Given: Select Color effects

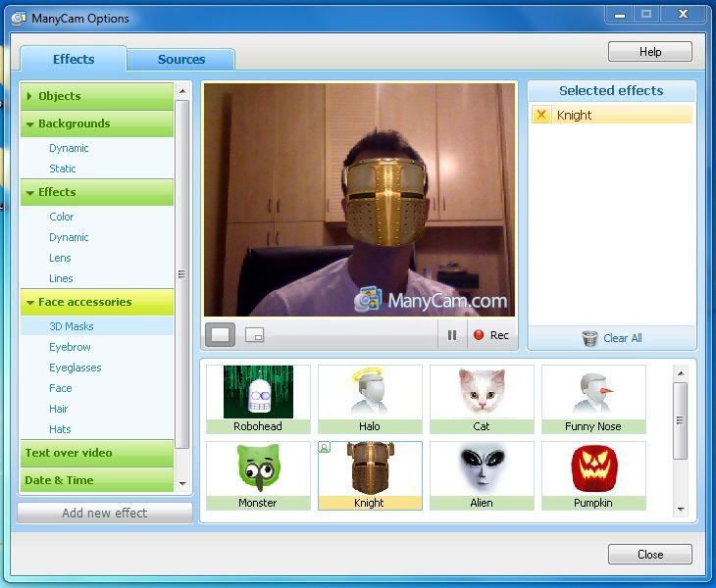Looking at the screenshot, I should [x=62, y=217].
